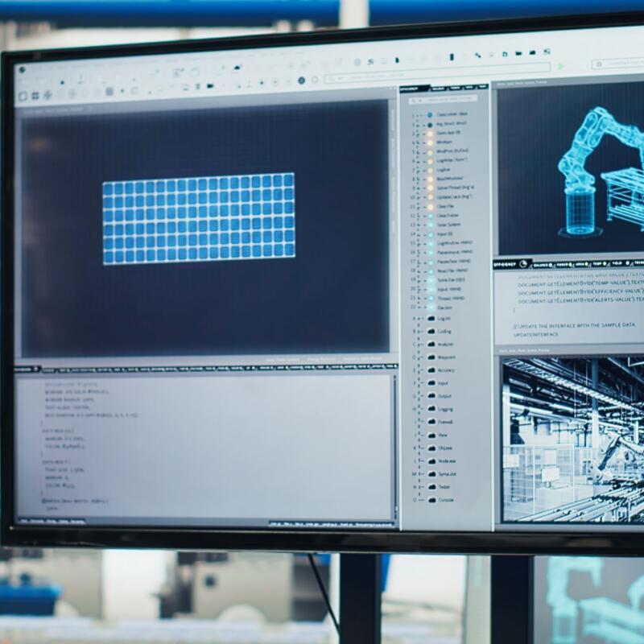This screenshot has height=644, width=644.
Task: Switch to the TEMP tab in the stats bar
Action: (598, 263)
